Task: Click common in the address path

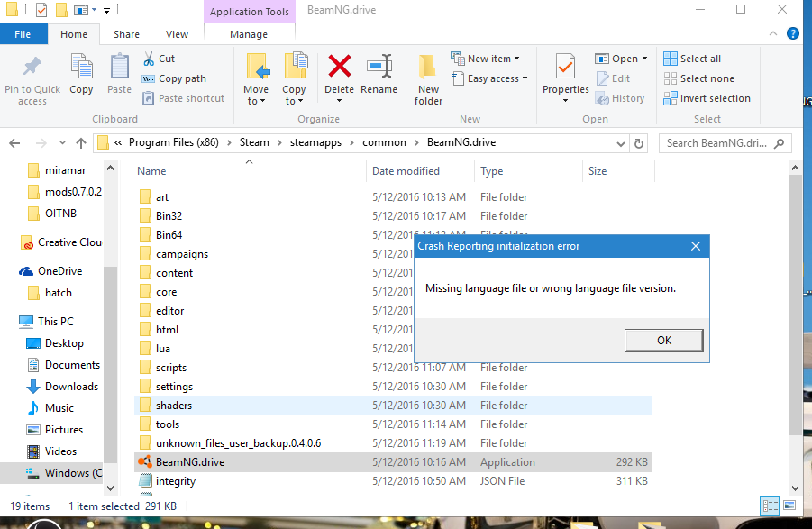Action: [384, 142]
